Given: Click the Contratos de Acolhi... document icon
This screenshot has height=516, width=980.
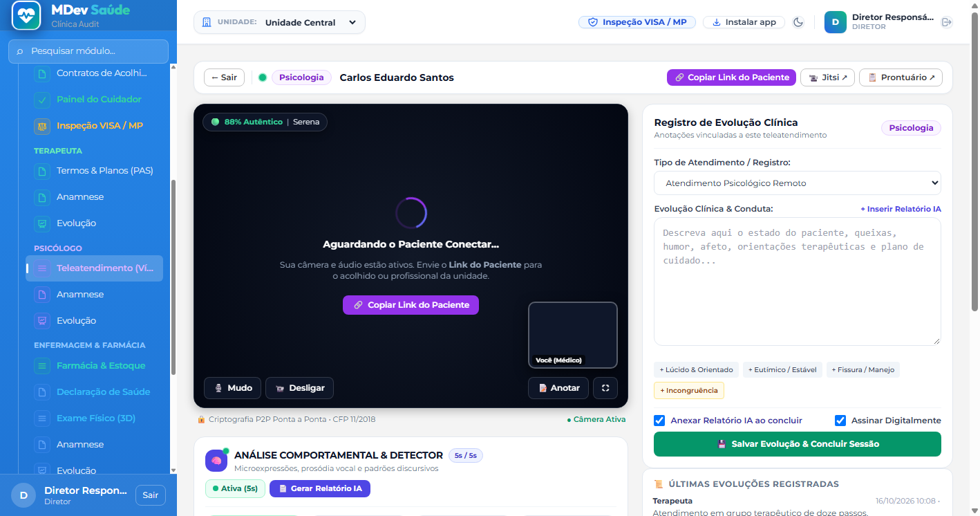Looking at the screenshot, I should [42, 73].
